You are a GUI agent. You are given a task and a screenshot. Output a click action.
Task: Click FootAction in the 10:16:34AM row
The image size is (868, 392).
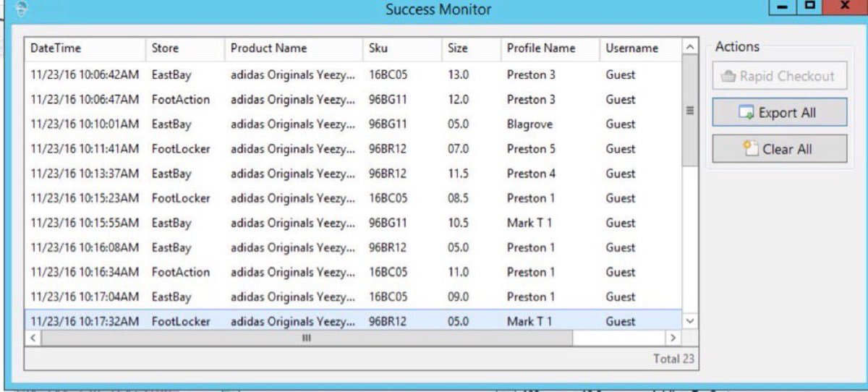[181, 272]
